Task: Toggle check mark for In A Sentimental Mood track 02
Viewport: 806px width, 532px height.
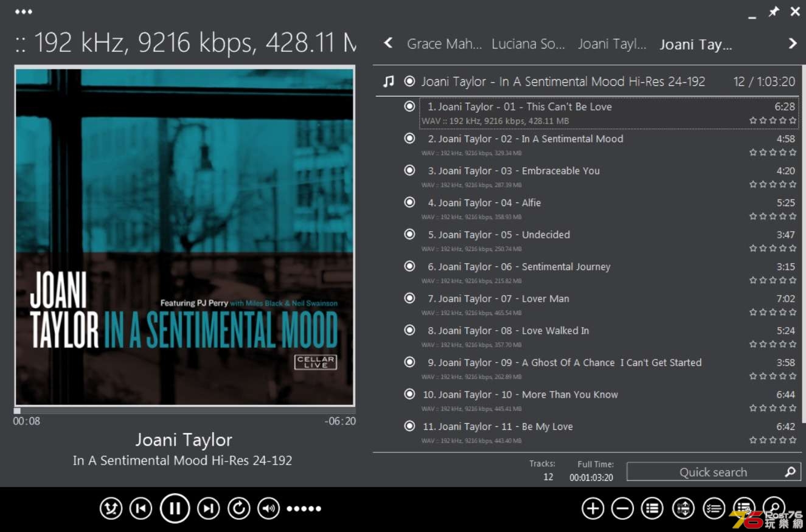Action: coord(410,138)
